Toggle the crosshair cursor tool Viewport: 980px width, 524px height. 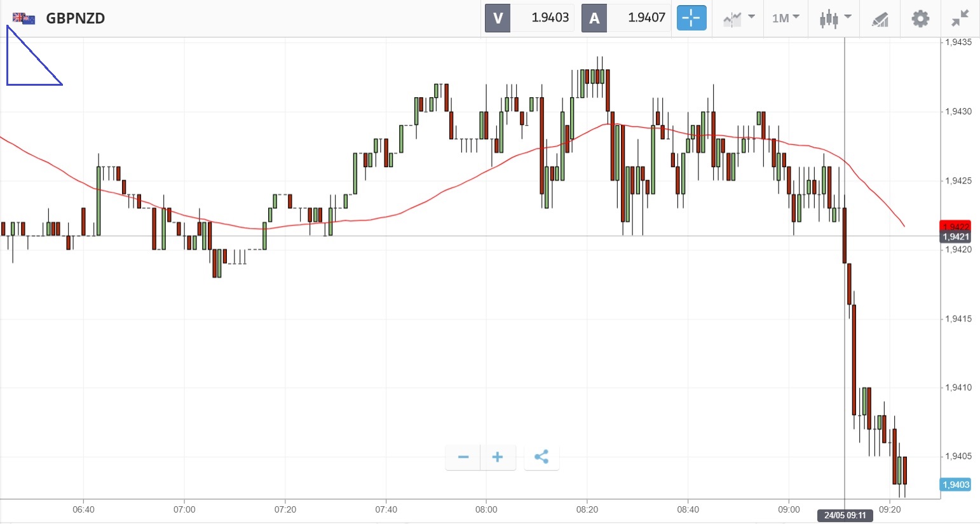[691, 18]
